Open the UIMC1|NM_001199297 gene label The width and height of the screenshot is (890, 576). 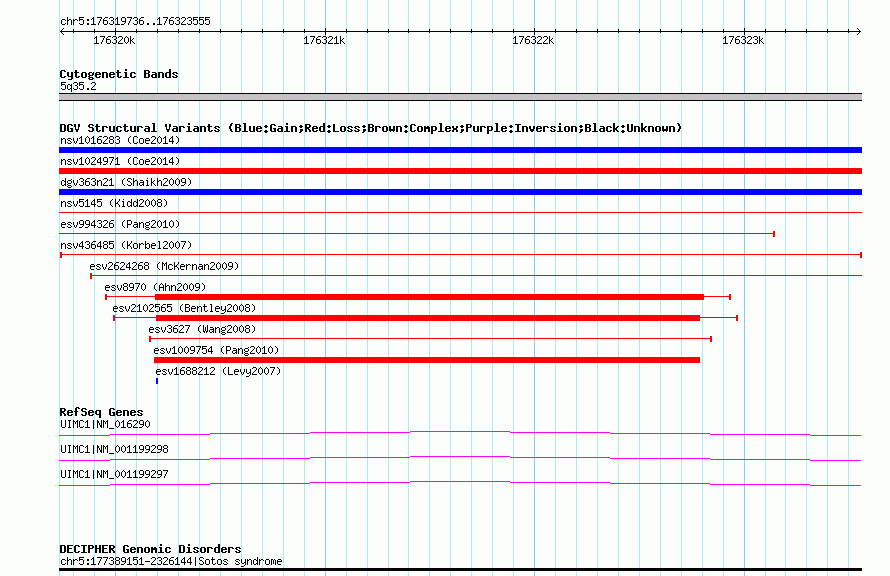[x=114, y=474]
